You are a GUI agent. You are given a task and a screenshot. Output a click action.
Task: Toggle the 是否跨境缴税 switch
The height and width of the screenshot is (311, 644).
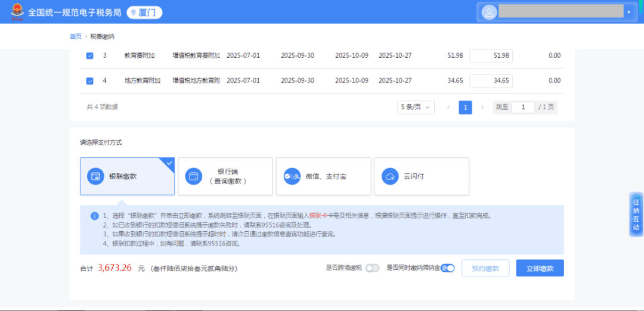(x=372, y=268)
